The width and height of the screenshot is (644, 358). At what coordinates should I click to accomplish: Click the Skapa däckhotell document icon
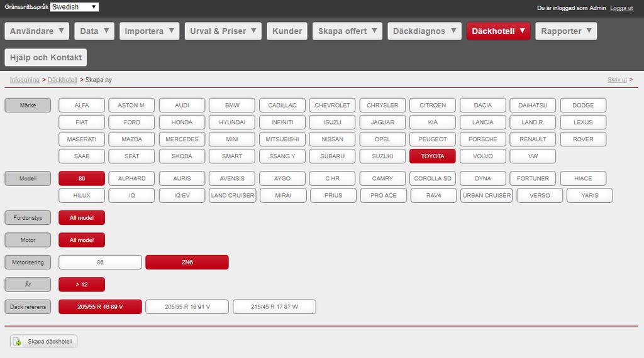point(17,341)
